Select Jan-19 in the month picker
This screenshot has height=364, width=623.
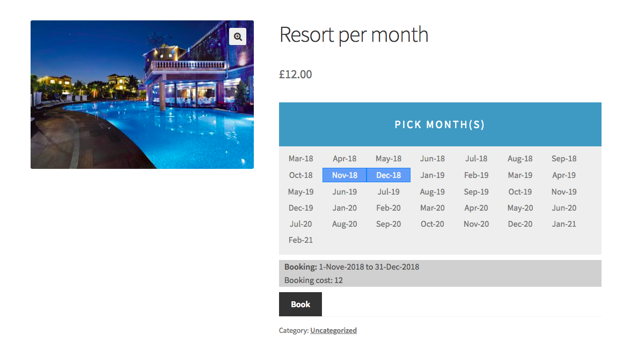432,175
